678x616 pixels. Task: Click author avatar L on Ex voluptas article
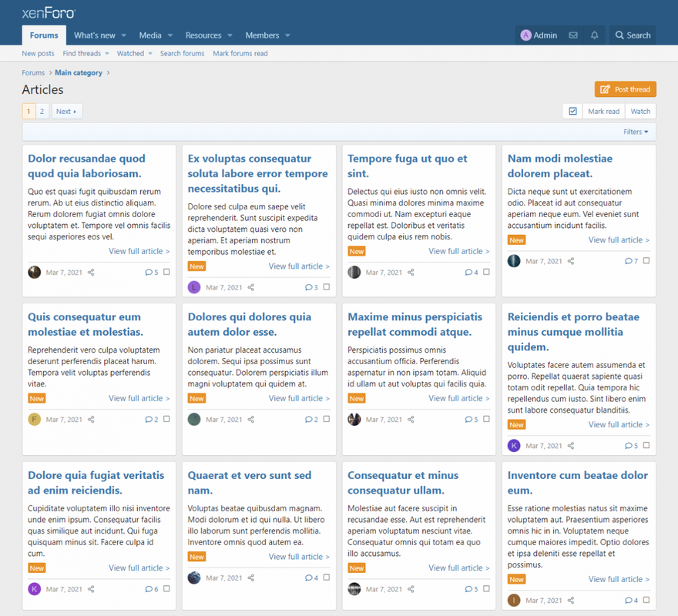[194, 287]
